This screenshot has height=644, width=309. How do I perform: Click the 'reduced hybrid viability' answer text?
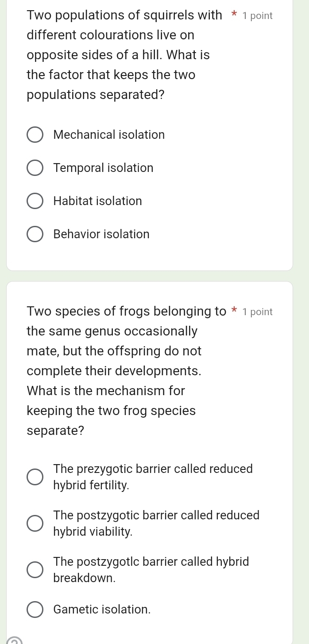(x=156, y=523)
